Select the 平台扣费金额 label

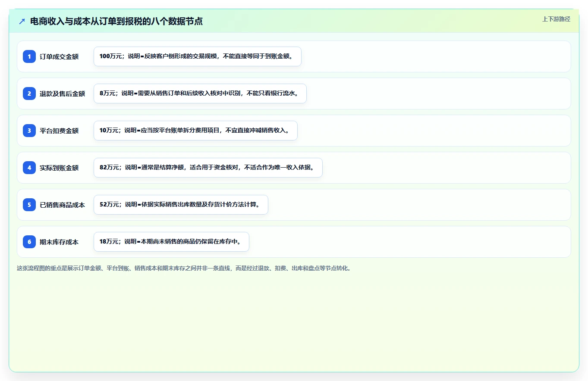pos(59,131)
